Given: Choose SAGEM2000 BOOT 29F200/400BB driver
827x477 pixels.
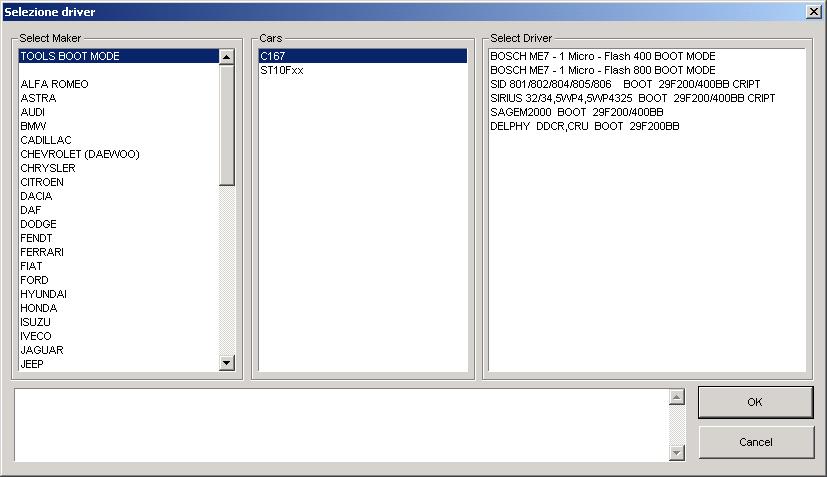Looking at the screenshot, I should 647,112.
